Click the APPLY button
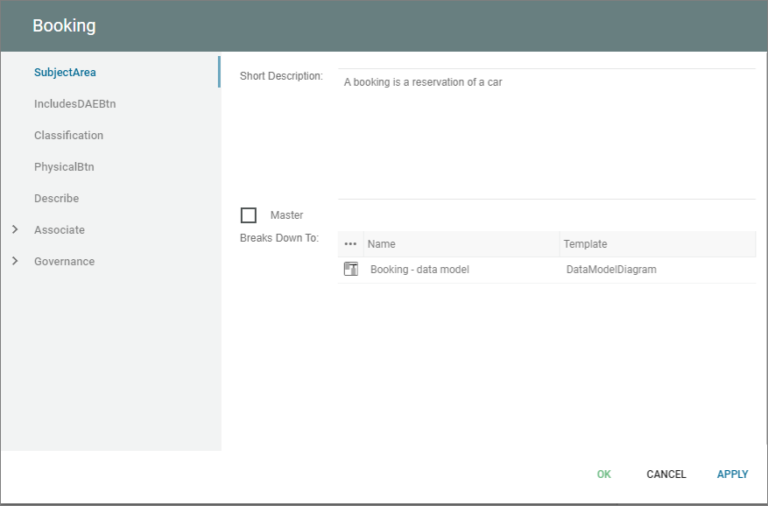Screen dimensions: 768x506 732,474
